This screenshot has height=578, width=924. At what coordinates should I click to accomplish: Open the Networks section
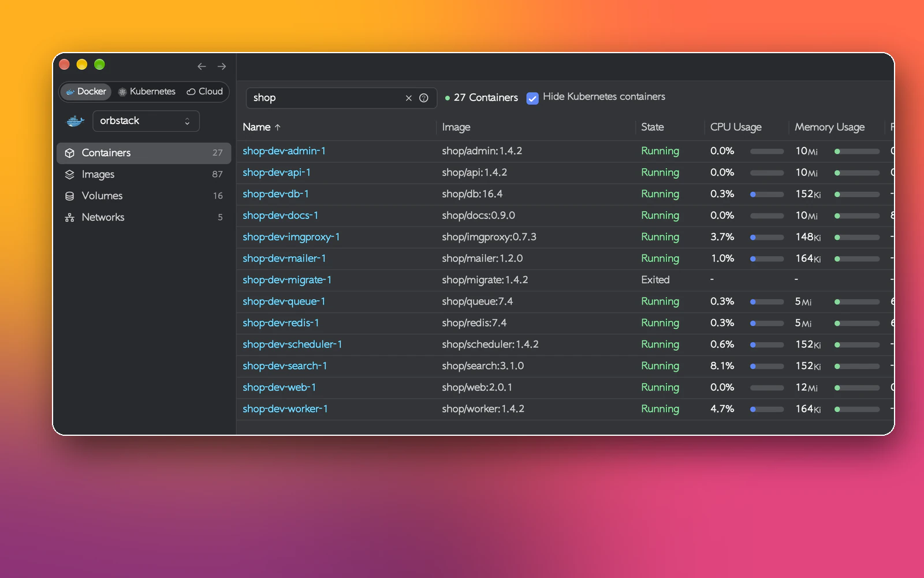(x=144, y=217)
